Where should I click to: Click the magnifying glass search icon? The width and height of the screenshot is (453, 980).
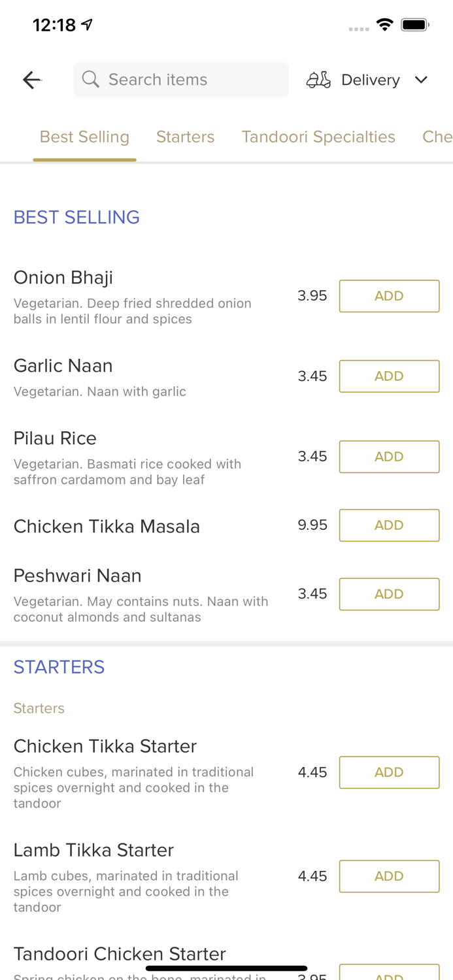(x=91, y=79)
